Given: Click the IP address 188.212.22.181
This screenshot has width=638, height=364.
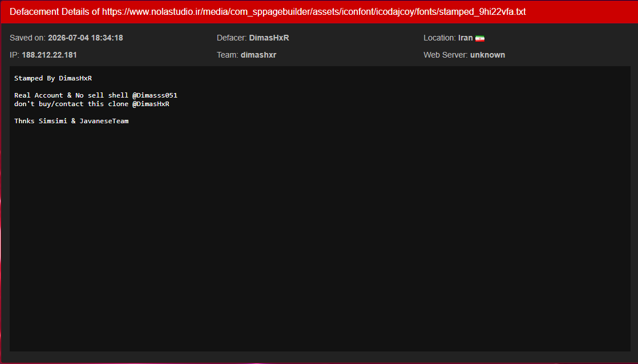Looking at the screenshot, I should click(x=49, y=55).
